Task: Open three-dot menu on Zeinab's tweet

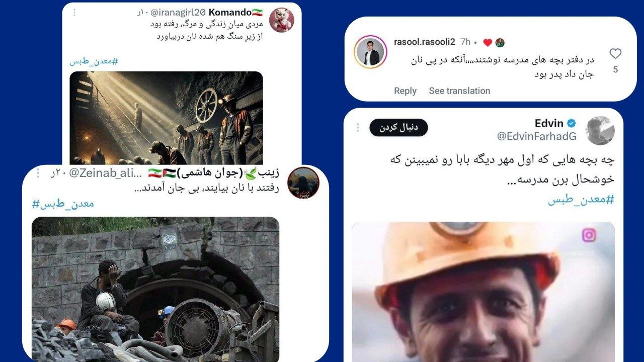Action: click(x=38, y=173)
